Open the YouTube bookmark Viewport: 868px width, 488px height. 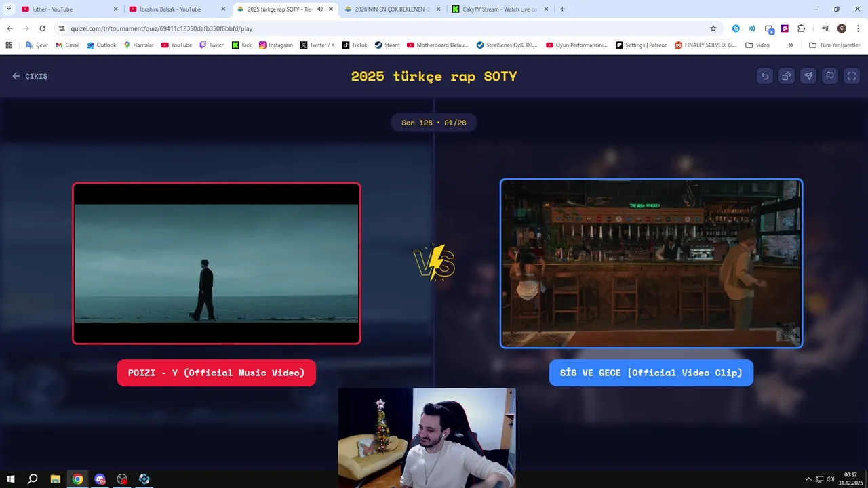coord(176,45)
